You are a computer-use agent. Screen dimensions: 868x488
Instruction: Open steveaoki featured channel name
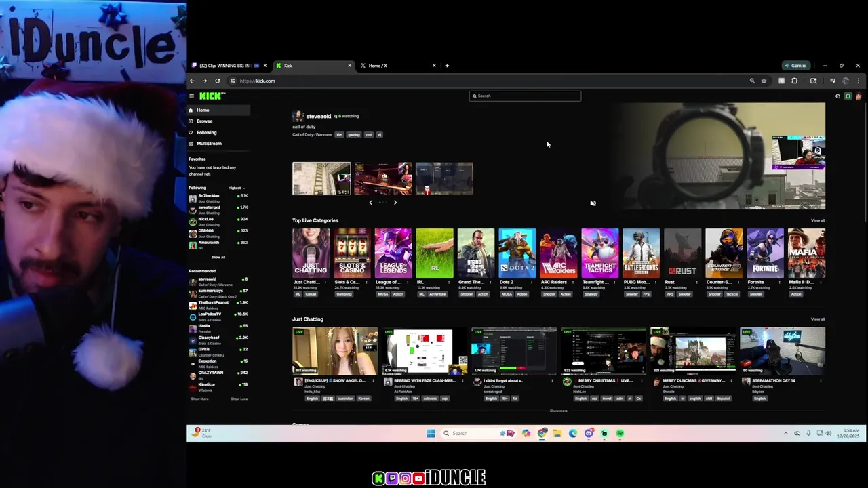coord(318,116)
